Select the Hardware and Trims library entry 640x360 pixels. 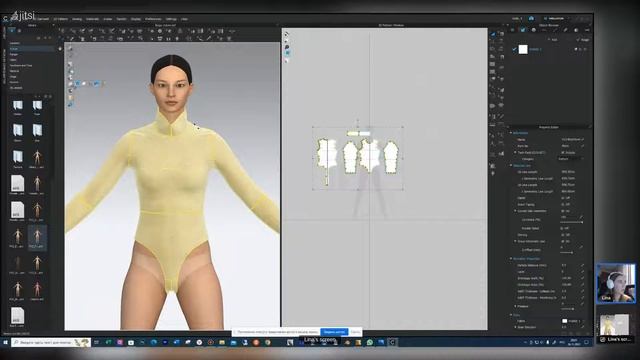coord(20,65)
